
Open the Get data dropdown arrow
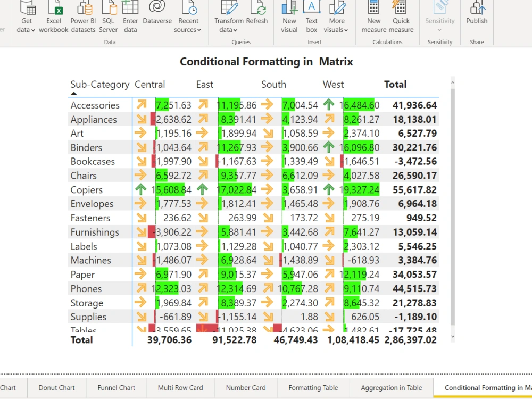pyautogui.click(x=34, y=30)
